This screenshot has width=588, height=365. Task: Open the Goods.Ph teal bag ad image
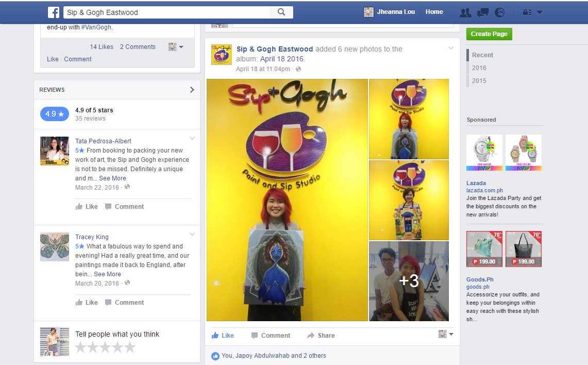(484, 248)
